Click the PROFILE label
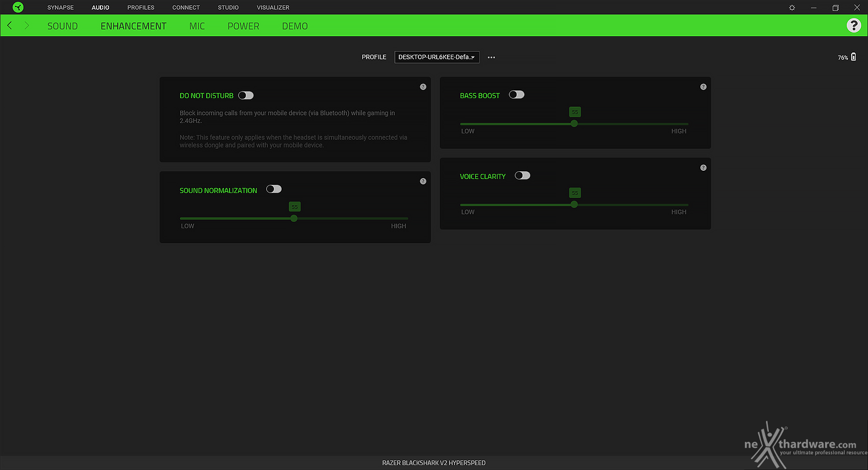Viewport: 868px width, 470px height. point(374,57)
